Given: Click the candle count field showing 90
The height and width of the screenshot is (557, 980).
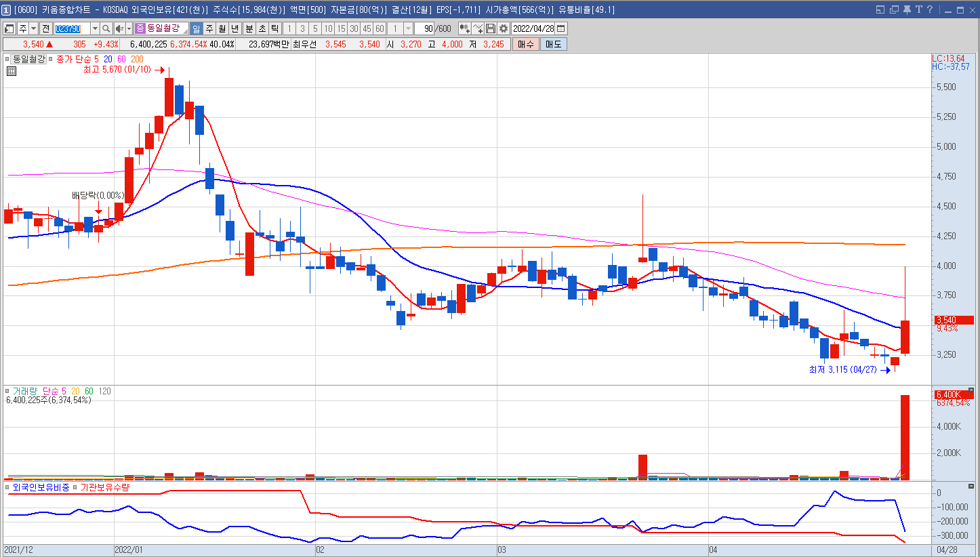Looking at the screenshot, I should [x=424, y=28].
